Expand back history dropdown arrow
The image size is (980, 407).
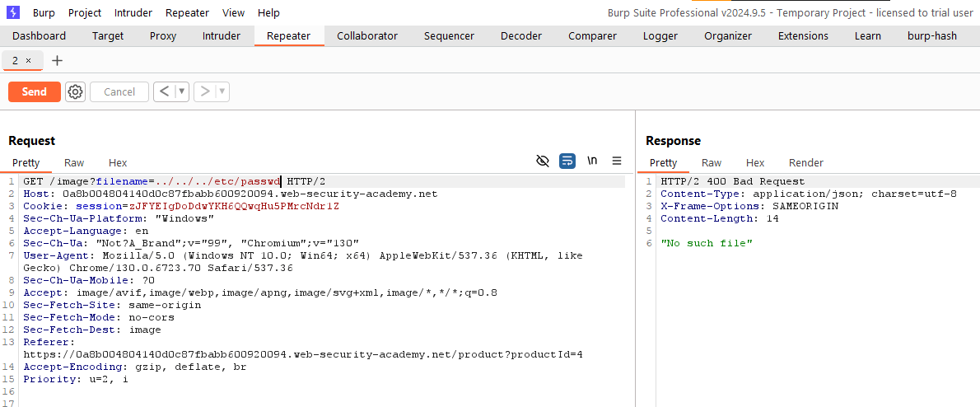[182, 91]
